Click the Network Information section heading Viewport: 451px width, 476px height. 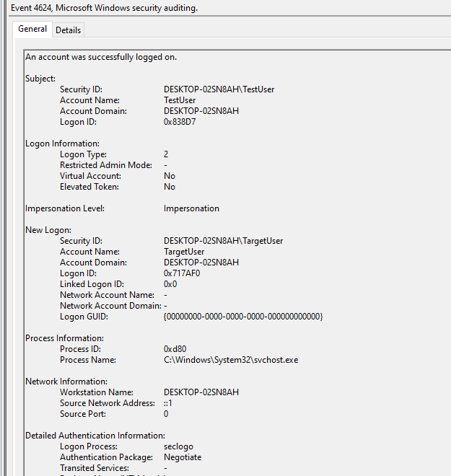66,382
